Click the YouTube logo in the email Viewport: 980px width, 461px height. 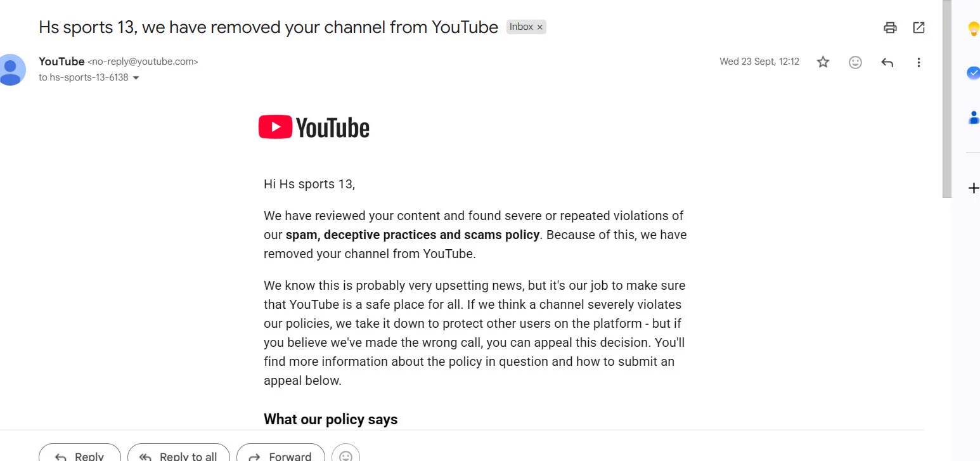click(x=314, y=127)
